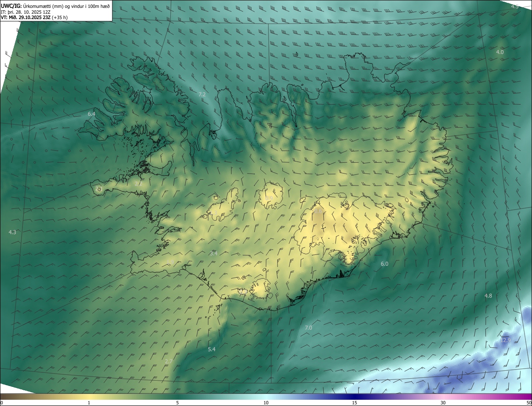Screen dimensions: 532x406
Task: Select the 5.4 value label on the map
Action: tap(212, 349)
